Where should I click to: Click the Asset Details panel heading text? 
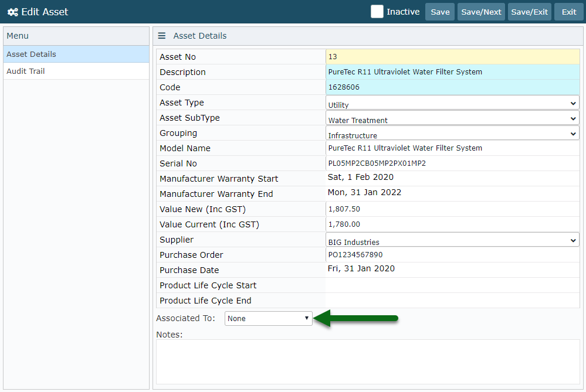200,36
